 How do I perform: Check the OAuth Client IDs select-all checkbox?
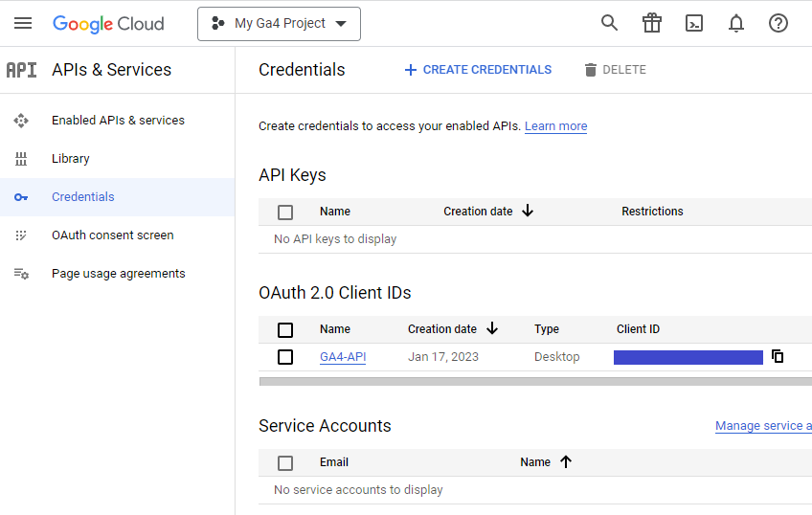tap(285, 329)
